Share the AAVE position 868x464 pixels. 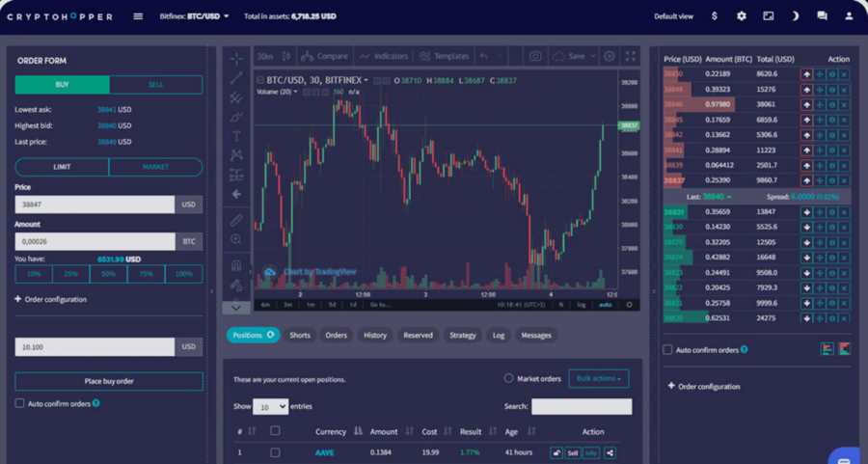[610, 453]
